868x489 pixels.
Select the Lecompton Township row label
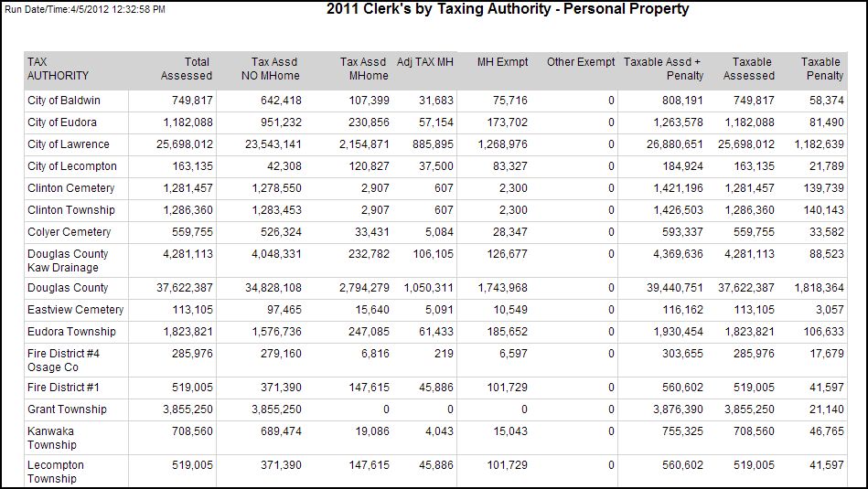(56, 472)
